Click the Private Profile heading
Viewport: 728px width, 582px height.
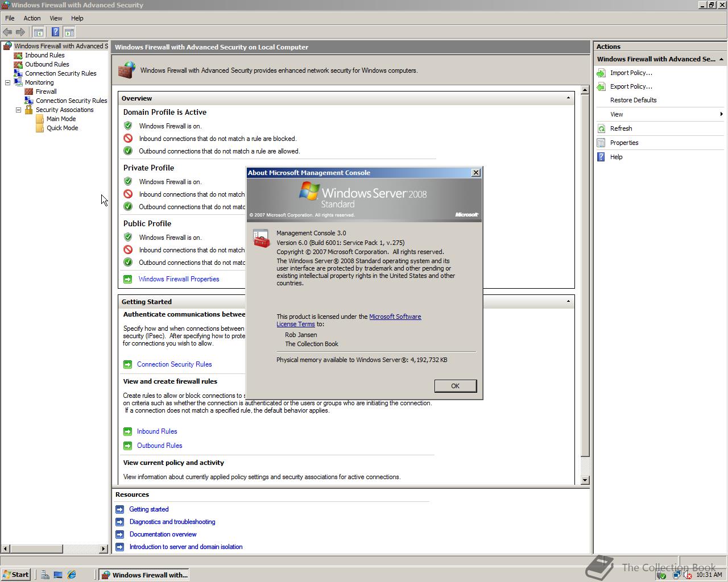click(148, 168)
